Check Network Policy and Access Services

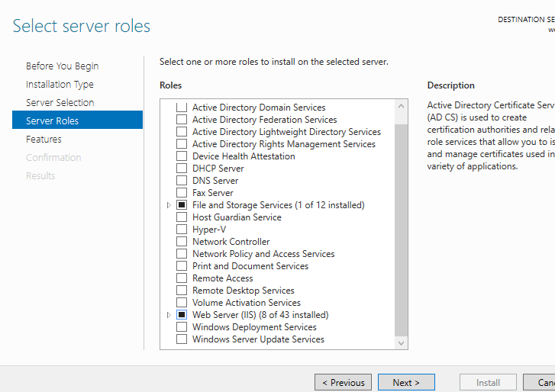pyautogui.click(x=182, y=253)
